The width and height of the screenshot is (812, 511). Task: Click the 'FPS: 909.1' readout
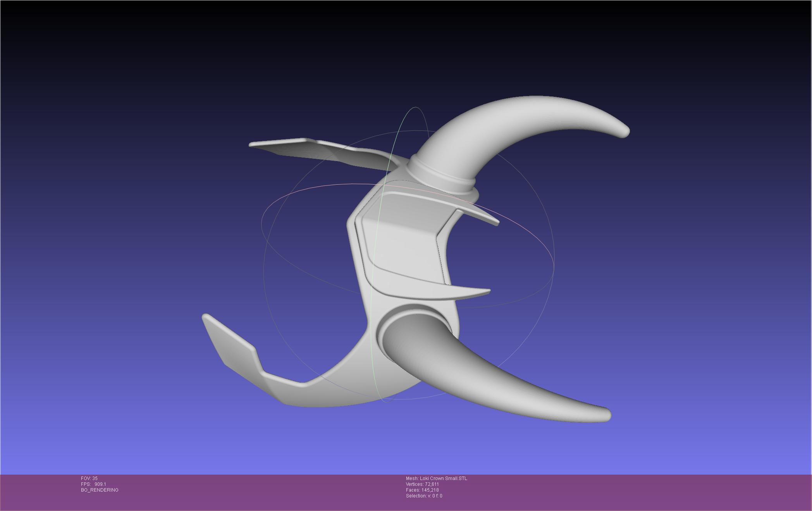(93, 484)
